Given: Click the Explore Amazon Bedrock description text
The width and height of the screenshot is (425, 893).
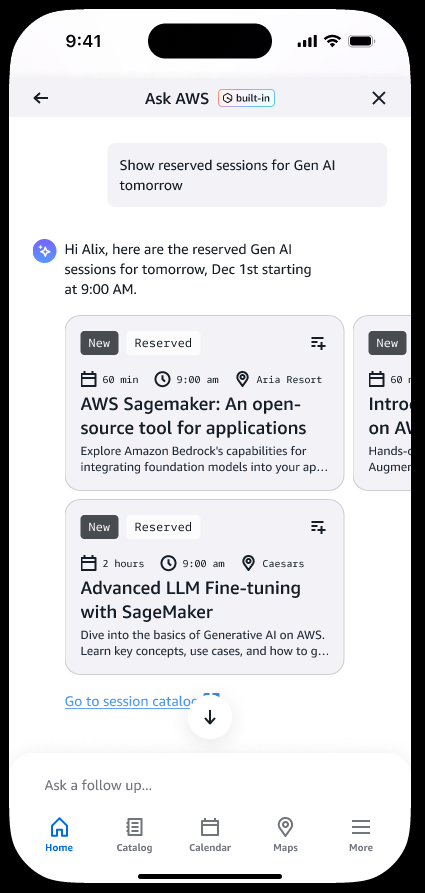Looking at the screenshot, I should coord(205,459).
